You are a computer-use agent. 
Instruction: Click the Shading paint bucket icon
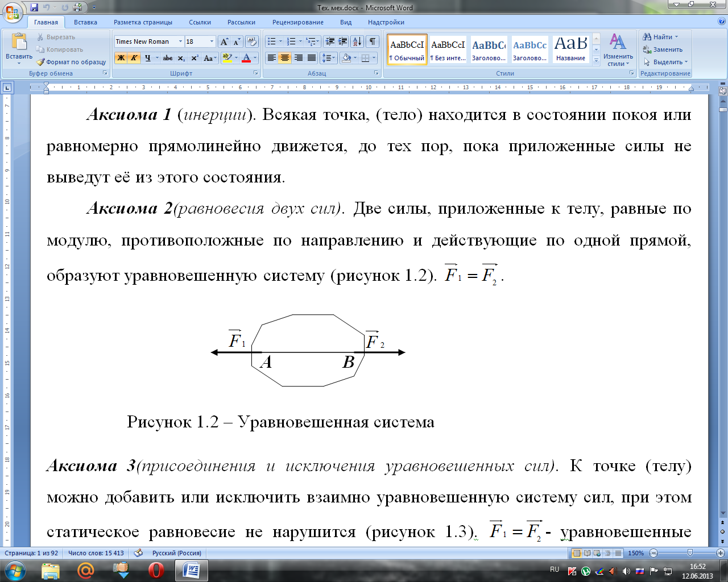click(346, 58)
